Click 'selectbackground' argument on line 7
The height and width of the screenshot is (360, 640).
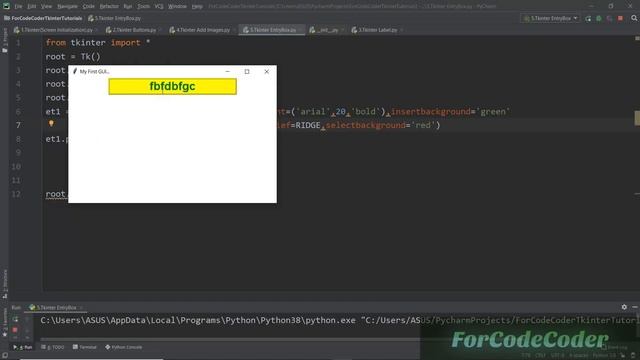click(365, 125)
